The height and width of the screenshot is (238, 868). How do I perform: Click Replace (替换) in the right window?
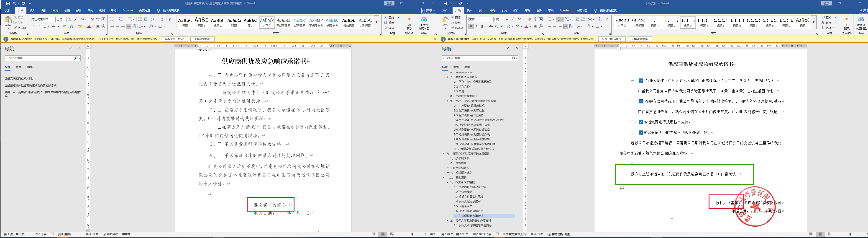(x=827, y=23)
